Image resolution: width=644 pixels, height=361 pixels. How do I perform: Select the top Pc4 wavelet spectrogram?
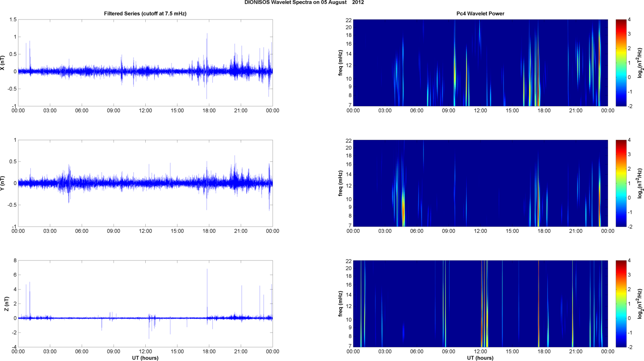tap(480, 63)
